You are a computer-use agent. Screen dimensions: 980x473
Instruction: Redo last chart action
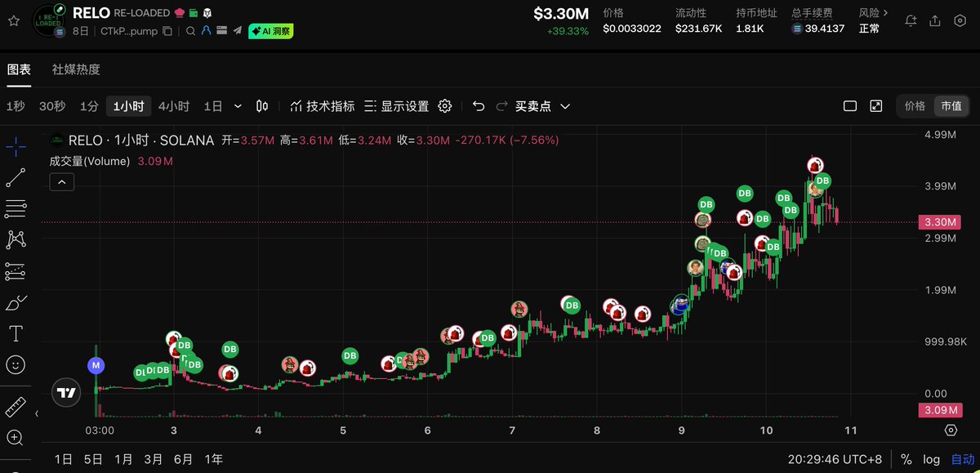point(501,106)
